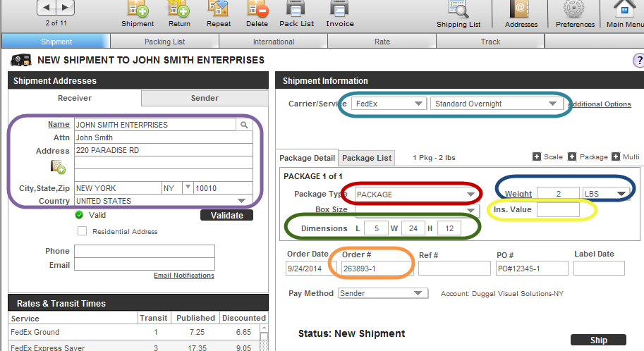Click the Scale plus icon

coord(536,156)
